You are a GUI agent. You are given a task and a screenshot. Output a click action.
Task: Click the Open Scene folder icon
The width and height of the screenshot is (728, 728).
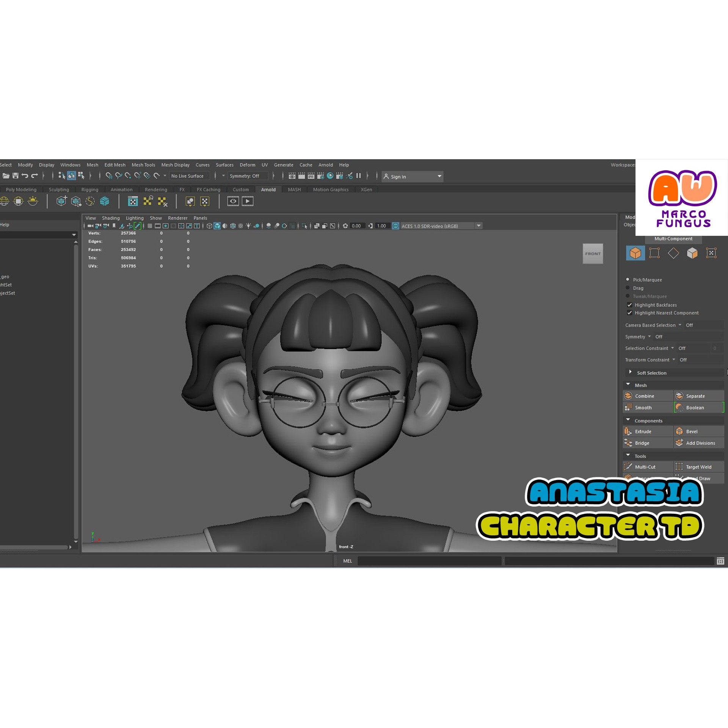coord(6,176)
